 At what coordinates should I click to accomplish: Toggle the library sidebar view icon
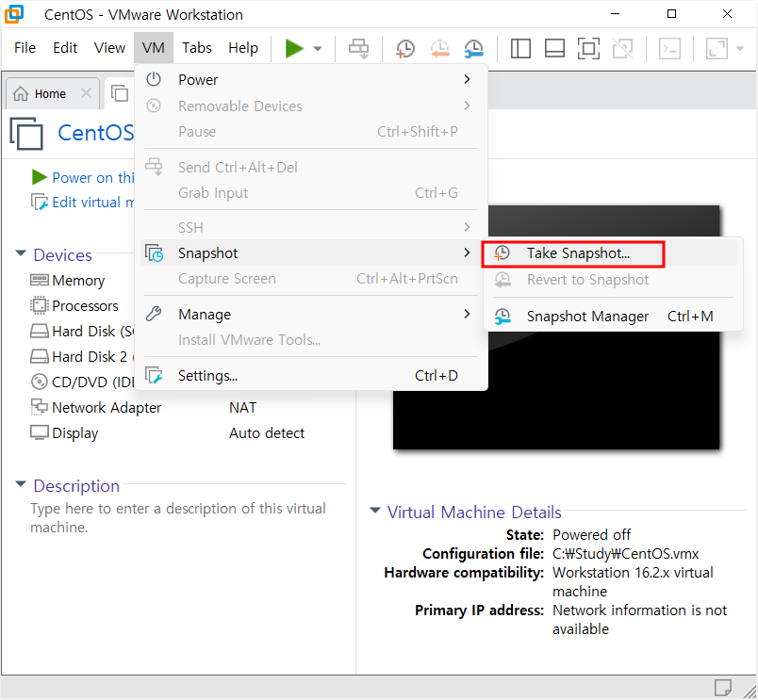click(520, 48)
